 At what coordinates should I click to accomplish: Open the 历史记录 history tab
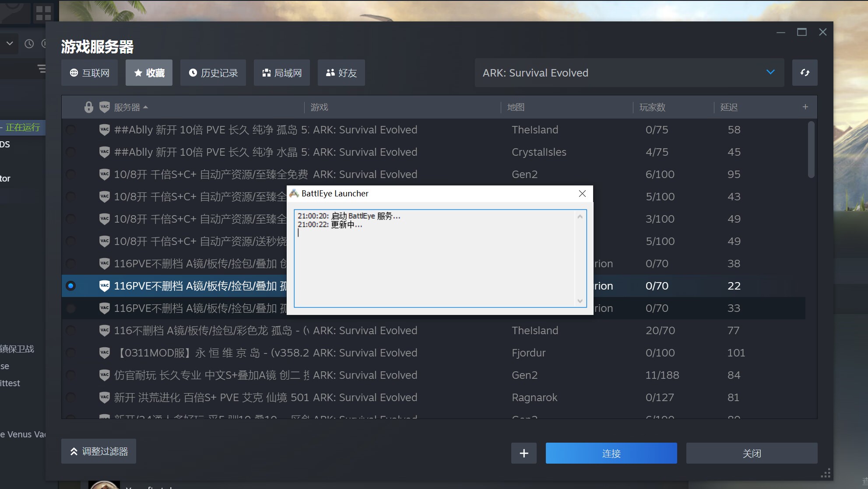tap(213, 73)
